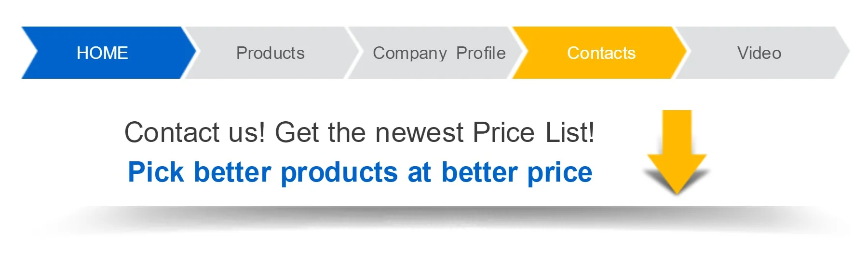This screenshot has width=868, height=255.
Task: Click the blue "Pick better products" text
Action: [262, 172]
